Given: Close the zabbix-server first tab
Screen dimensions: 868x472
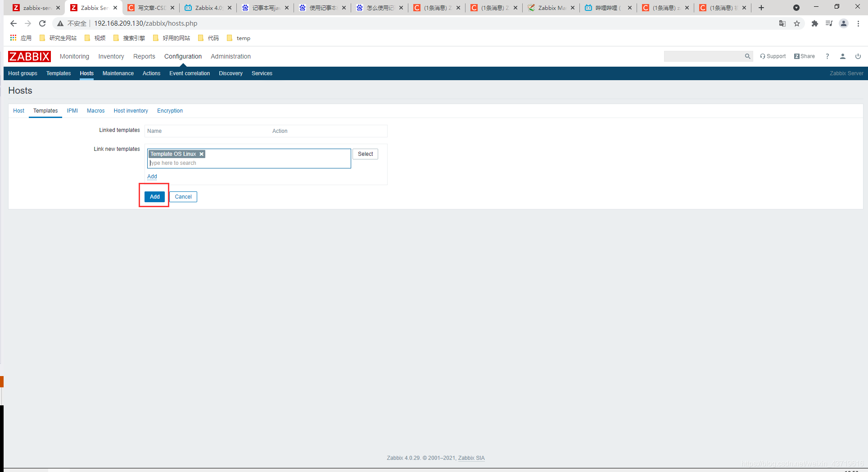Looking at the screenshot, I should tap(58, 8).
